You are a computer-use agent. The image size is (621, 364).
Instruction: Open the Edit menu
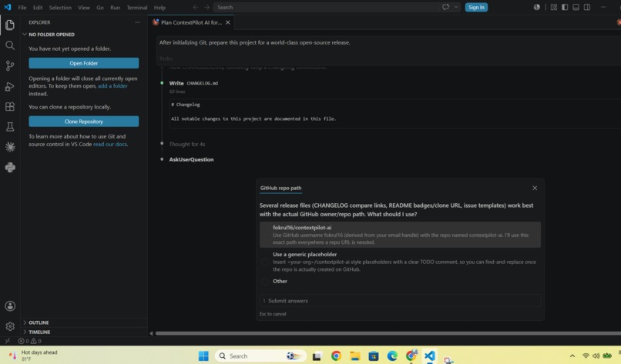[x=38, y=7]
